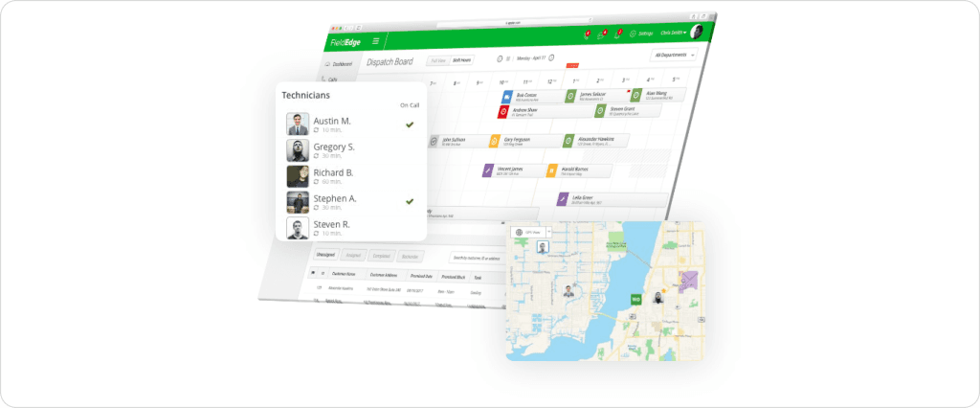Open Bob Conzor's blue job card icon
Viewport: 980px width, 408px height.
[508, 97]
